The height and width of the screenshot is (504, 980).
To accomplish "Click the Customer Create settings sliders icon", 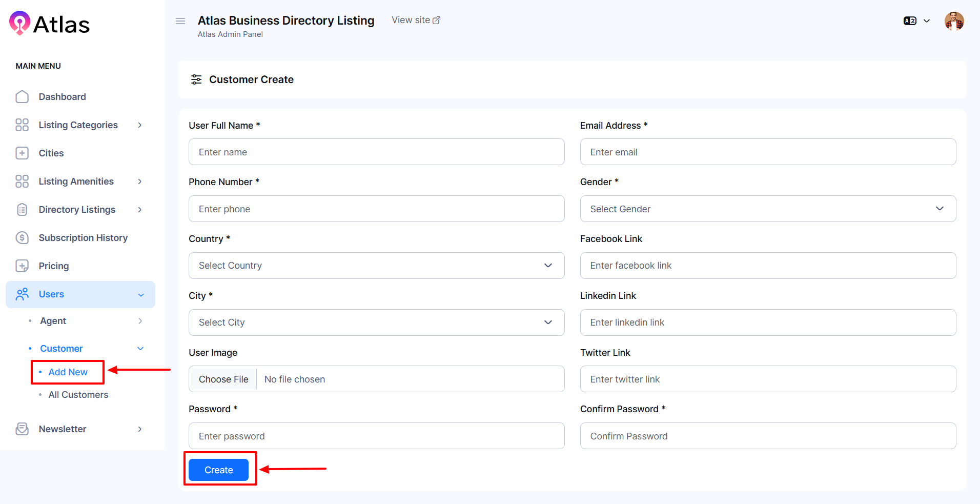I will pos(196,79).
